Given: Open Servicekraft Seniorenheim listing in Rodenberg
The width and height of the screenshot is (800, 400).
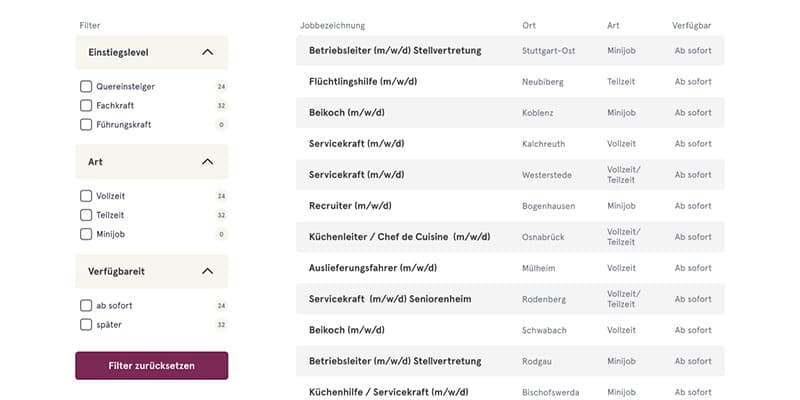Looking at the screenshot, I should [510, 299].
